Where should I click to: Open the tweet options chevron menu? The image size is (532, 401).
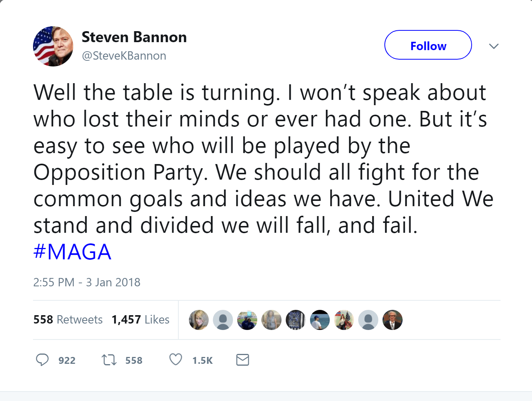click(494, 46)
